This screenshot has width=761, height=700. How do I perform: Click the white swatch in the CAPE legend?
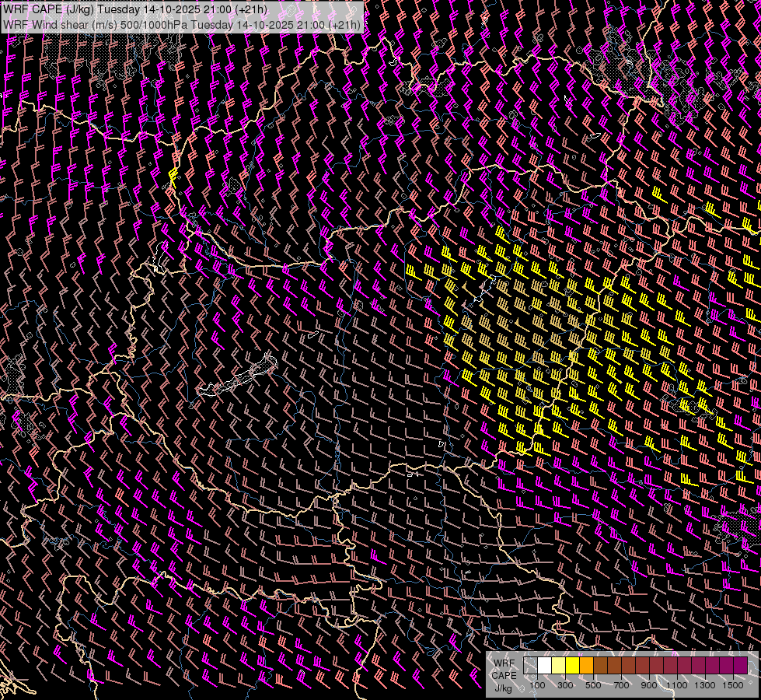pos(545,666)
